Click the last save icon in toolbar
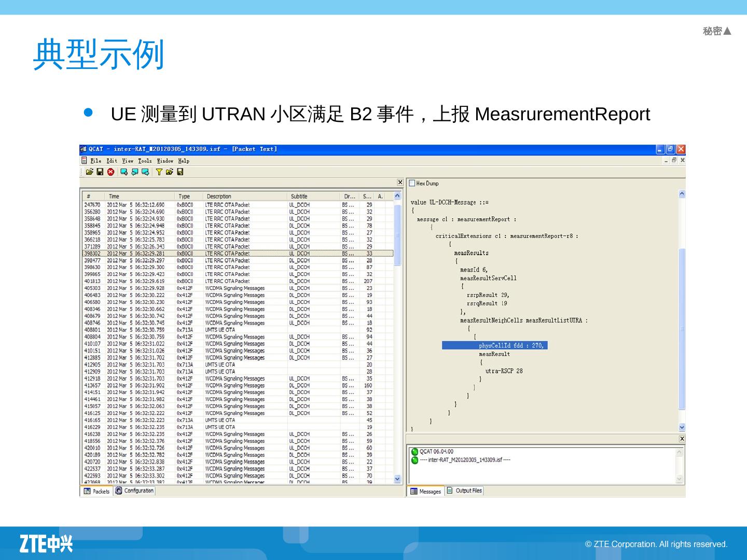 coord(180,172)
